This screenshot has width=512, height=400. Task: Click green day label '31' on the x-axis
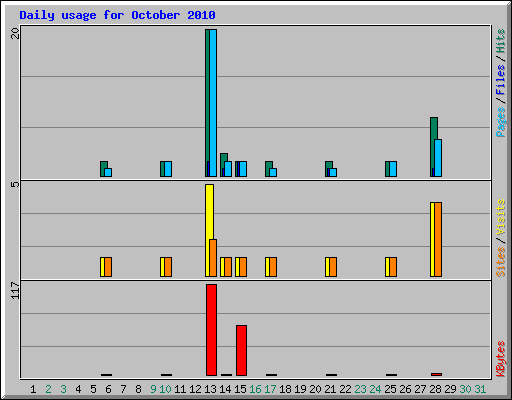480,389
